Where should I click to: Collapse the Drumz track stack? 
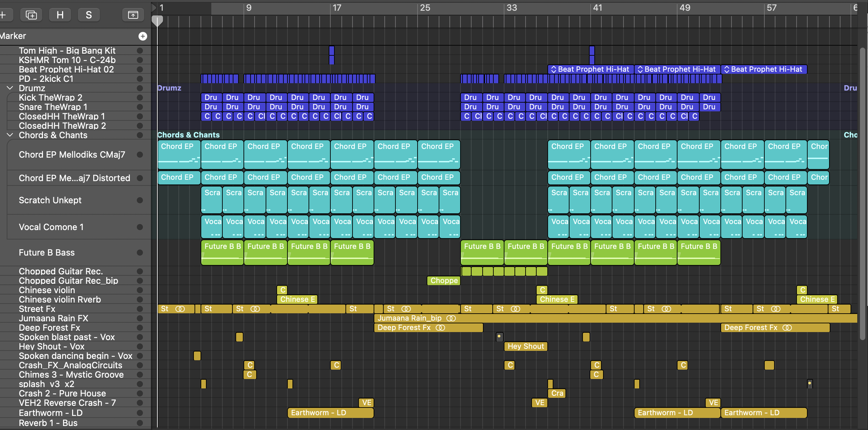(x=10, y=88)
